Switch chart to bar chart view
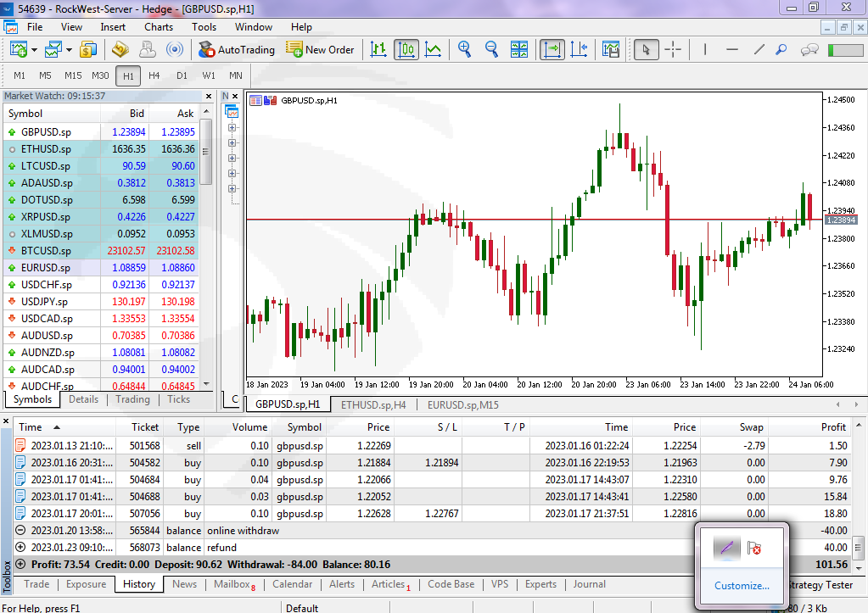The width and height of the screenshot is (868, 613). (x=378, y=49)
